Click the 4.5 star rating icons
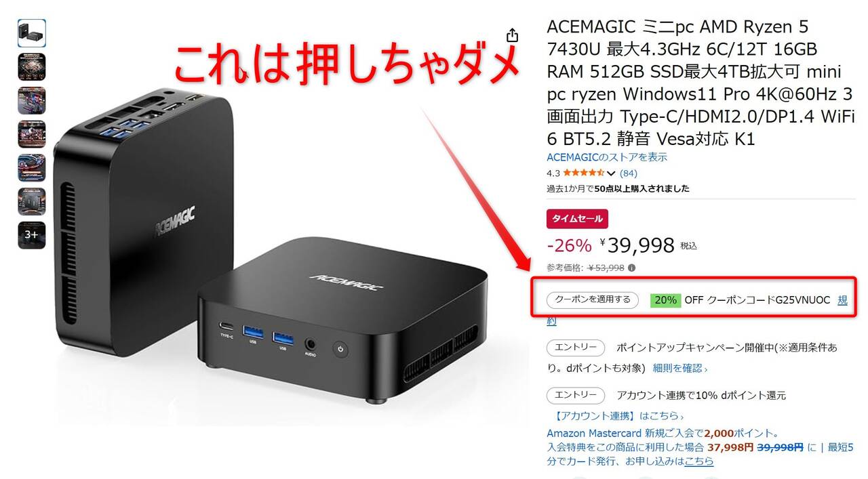The height and width of the screenshot is (479, 868). click(584, 173)
